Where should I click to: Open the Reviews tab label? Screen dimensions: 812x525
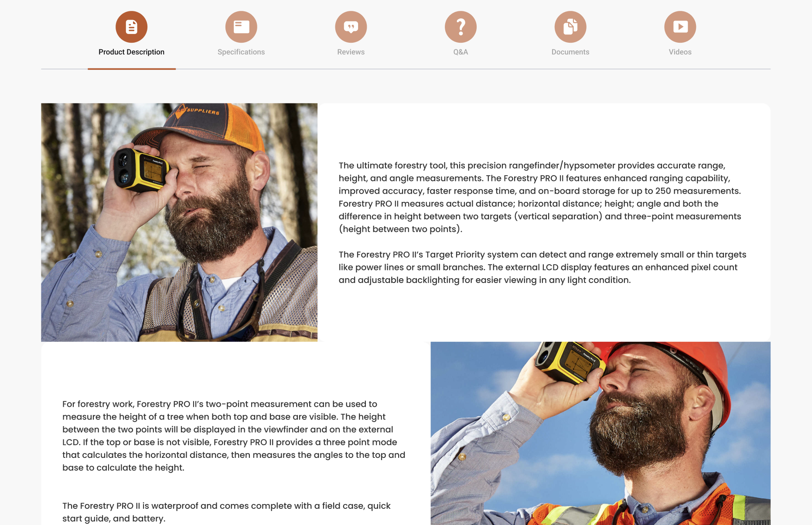click(351, 52)
